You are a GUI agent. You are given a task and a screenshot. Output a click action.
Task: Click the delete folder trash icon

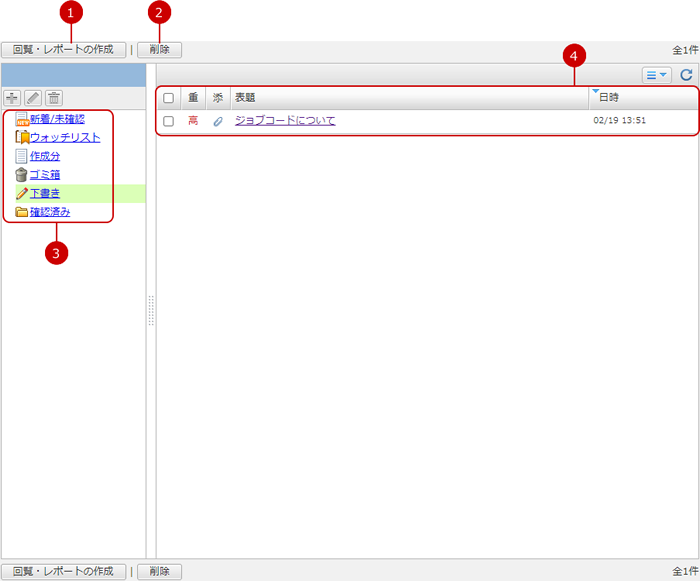pyautogui.click(x=54, y=97)
